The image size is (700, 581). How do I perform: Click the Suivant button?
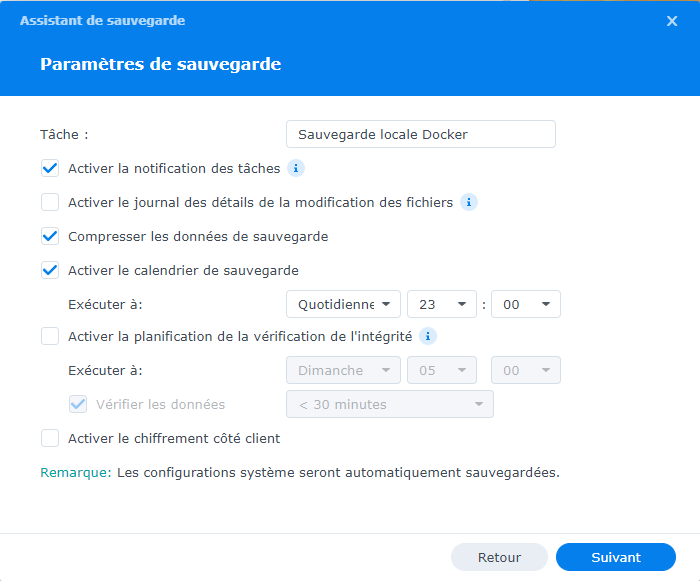pos(616,557)
